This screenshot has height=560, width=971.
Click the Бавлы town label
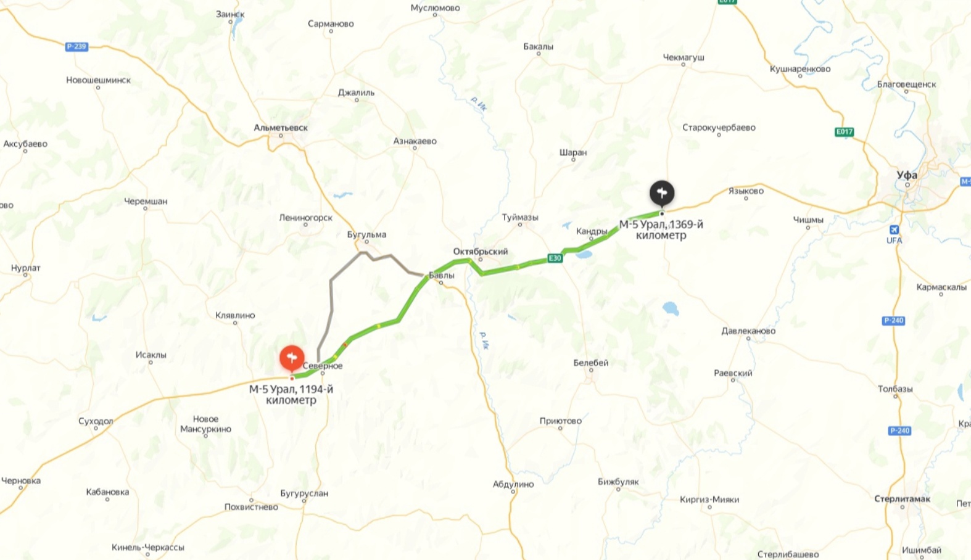(442, 276)
